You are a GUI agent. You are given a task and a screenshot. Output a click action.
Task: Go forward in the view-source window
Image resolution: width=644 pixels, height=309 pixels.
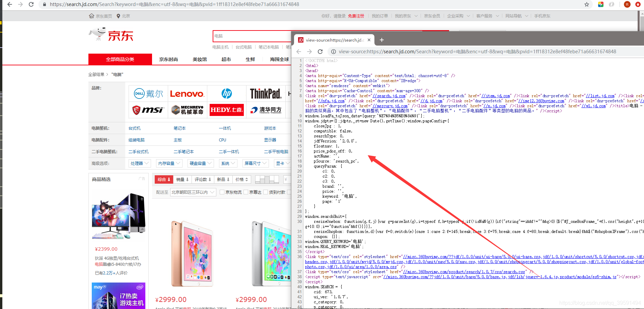click(x=309, y=52)
